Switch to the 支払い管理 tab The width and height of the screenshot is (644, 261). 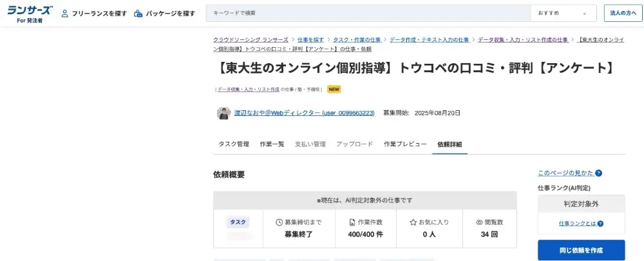coord(310,144)
